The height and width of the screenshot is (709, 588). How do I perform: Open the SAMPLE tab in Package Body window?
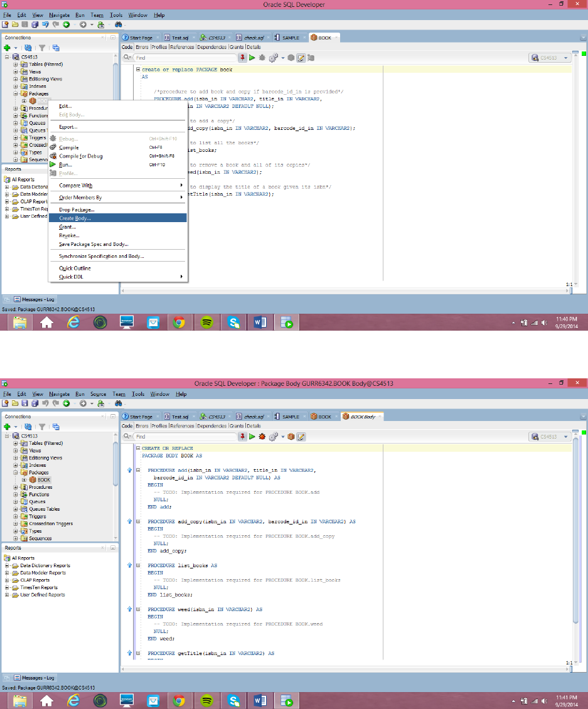[290, 417]
